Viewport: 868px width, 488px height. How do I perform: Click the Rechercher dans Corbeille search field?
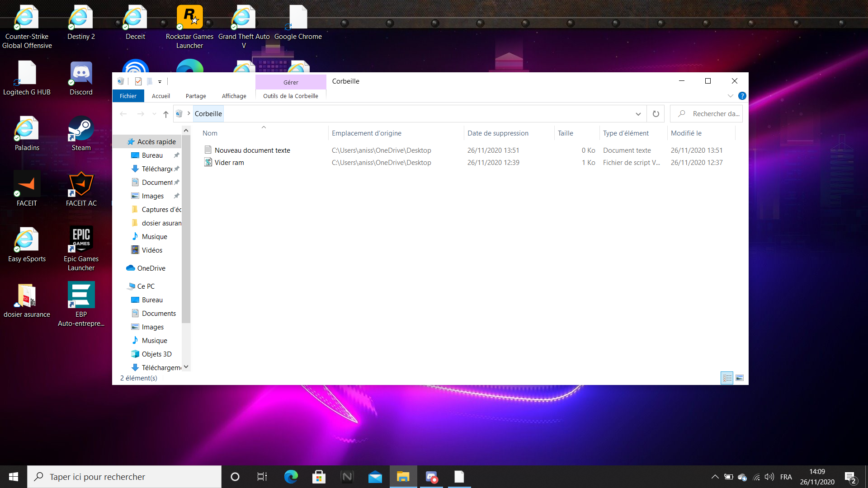[707, 114]
